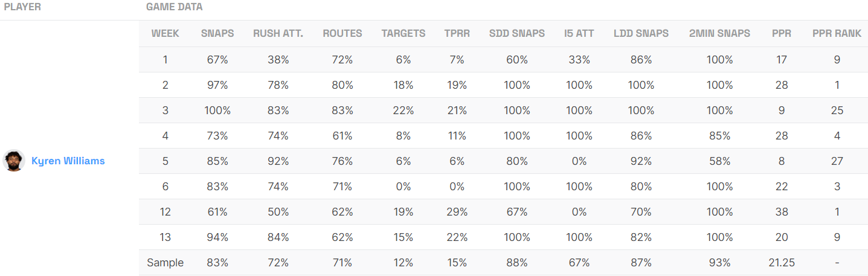Click the PLAYER section heading
This screenshot has height=276, width=868.
coord(23,7)
